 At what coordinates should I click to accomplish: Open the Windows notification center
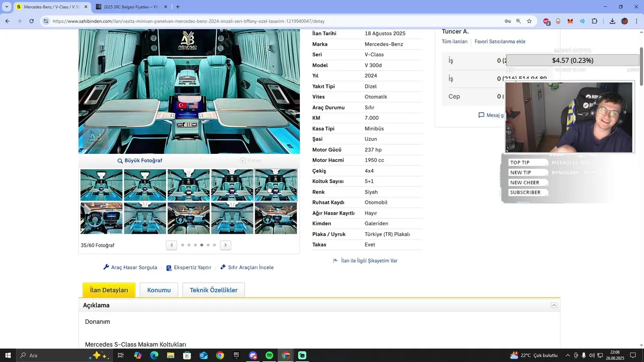point(633,355)
